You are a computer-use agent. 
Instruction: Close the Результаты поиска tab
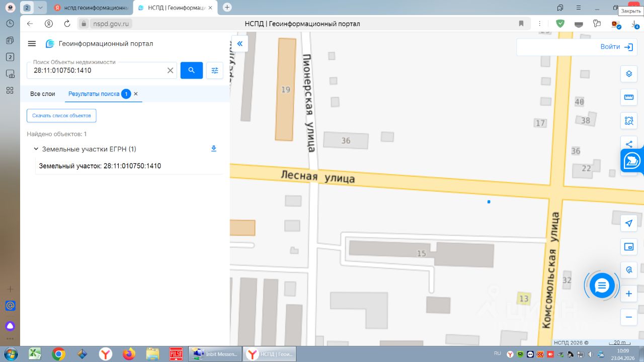[136, 94]
